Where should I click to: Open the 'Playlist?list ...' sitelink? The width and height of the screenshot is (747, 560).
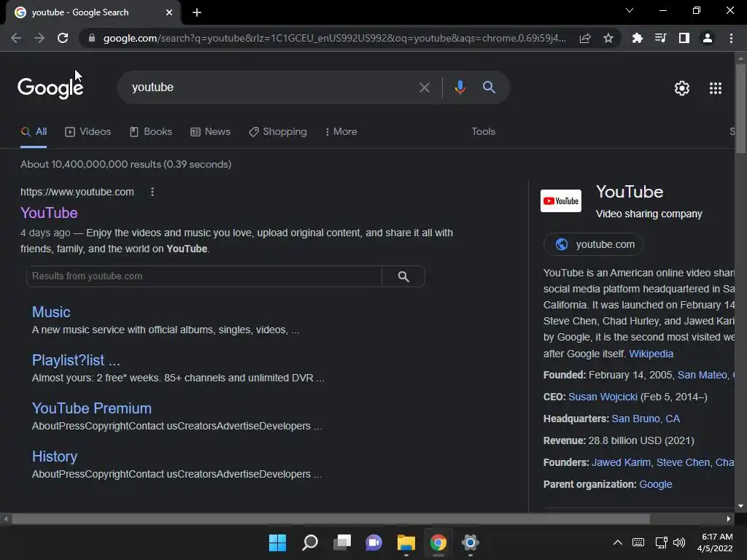pos(76,360)
